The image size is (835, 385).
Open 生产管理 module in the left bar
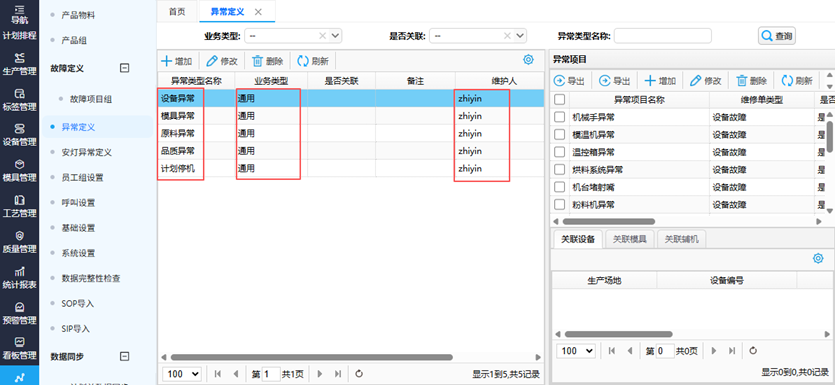pyautogui.click(x=20, y=64)
